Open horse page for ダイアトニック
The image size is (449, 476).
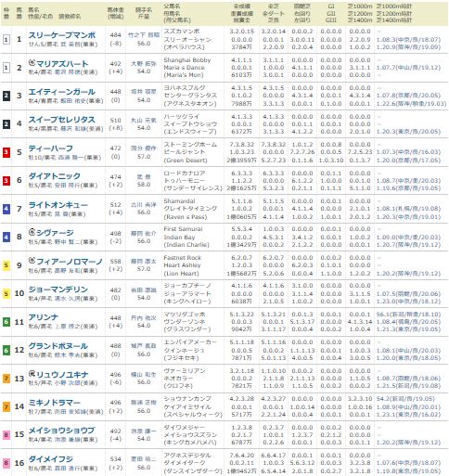tap(55, 176)
